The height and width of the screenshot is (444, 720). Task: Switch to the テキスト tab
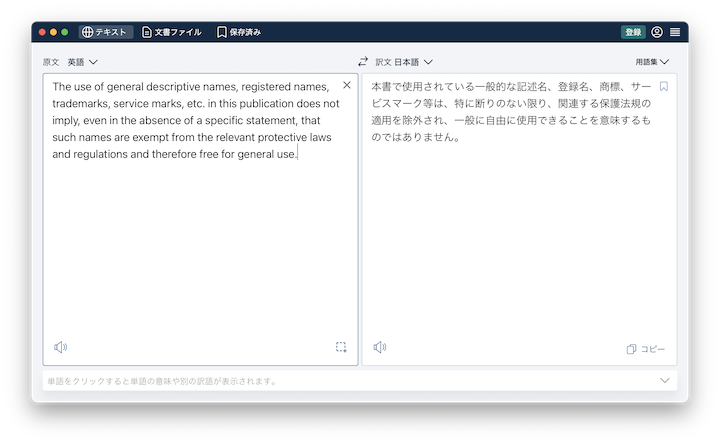pos(106,32)
